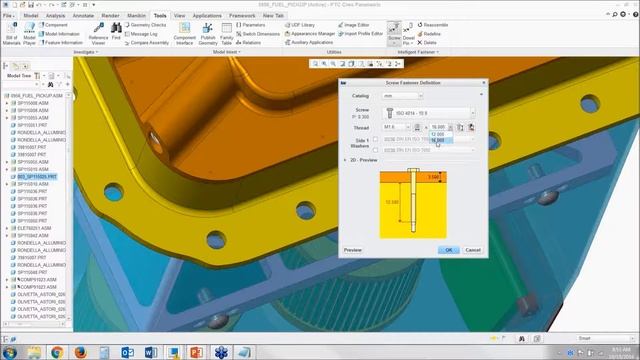This screenshot has width=640, height=360.
Task: Enable the Side 1 washer checkbox
Action: pos(376,140)
